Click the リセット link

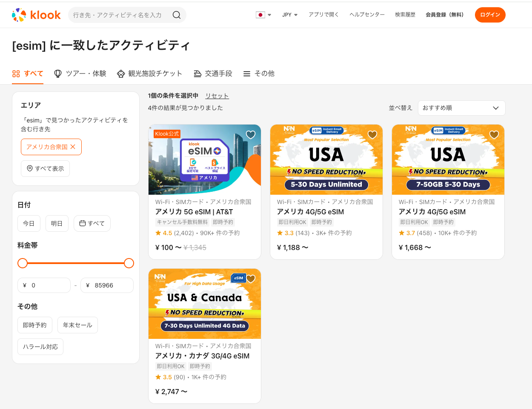pos(217,96)
